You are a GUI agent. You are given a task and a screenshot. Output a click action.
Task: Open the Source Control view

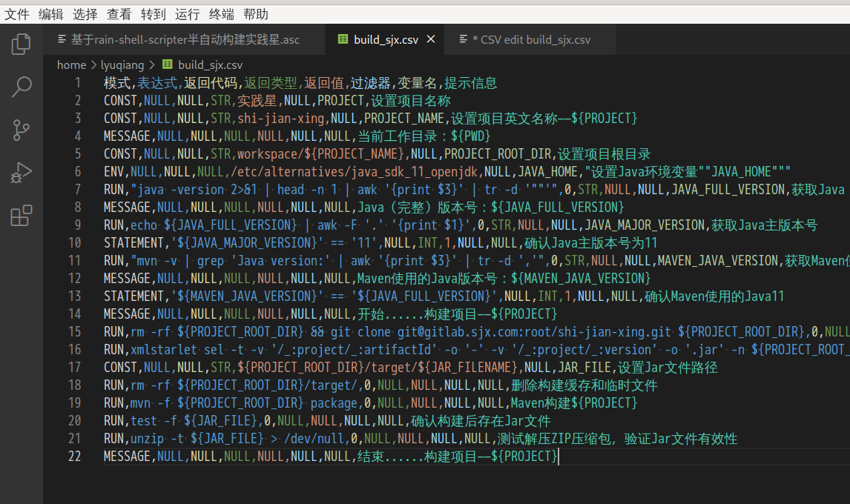tap(21, 130)
